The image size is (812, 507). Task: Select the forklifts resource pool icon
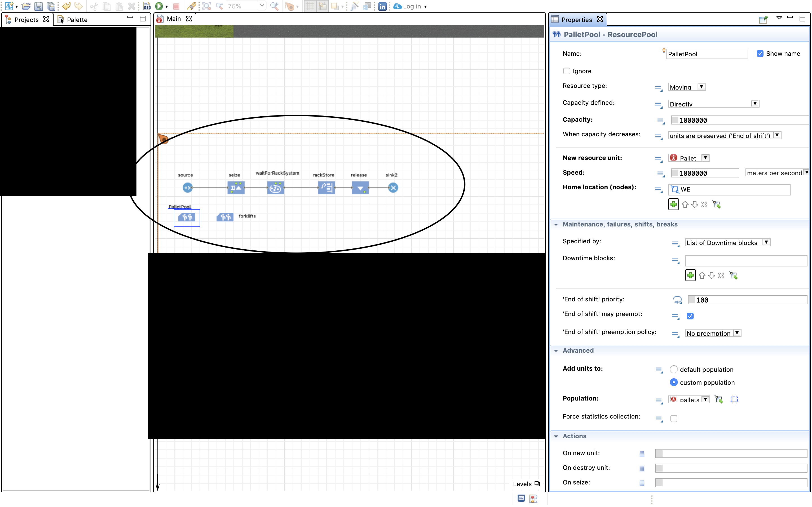coord(225,217)
